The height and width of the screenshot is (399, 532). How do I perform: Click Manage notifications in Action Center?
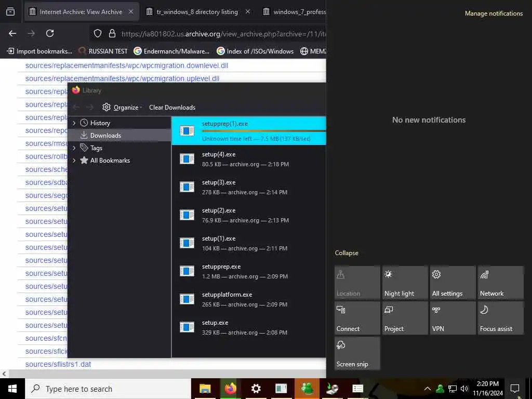(x=494, y=14)
